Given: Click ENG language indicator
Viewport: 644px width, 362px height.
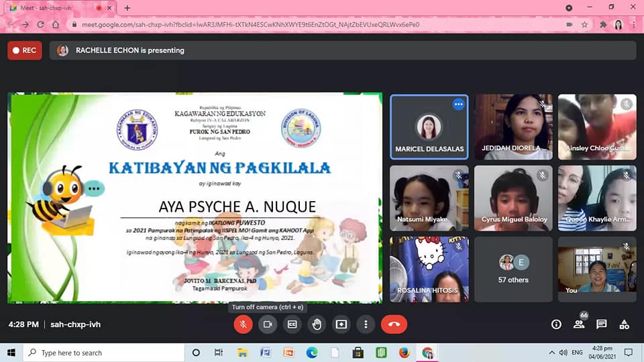Looking at the screenshot, I should [577, 353].
